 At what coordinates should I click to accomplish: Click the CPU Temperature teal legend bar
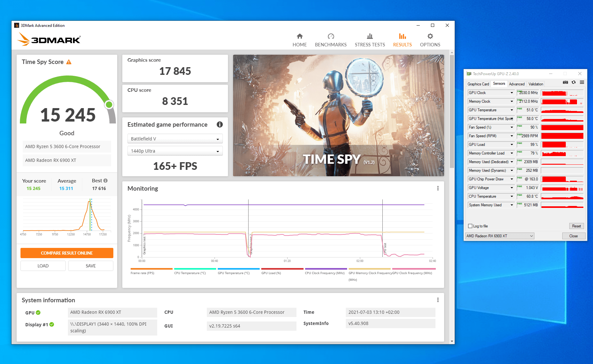pos(195,269)
